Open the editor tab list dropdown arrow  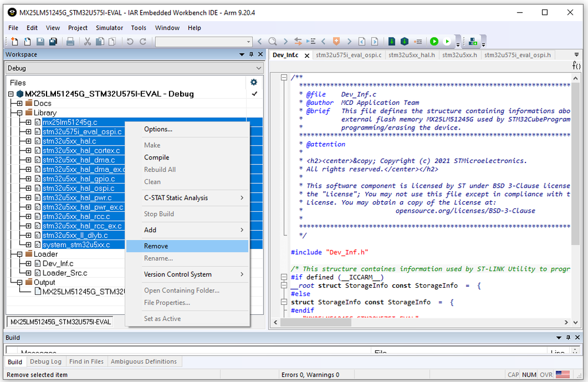tap(577, 55)
